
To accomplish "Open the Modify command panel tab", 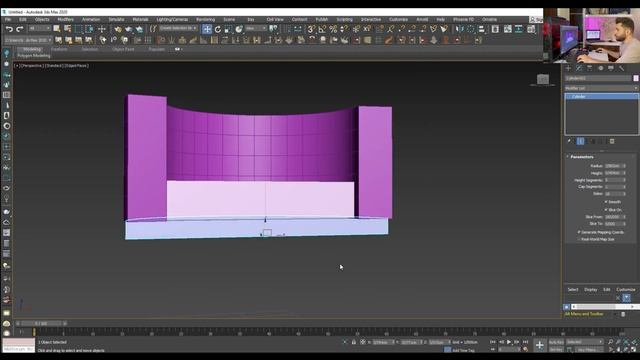I will [x=579, y=68].
